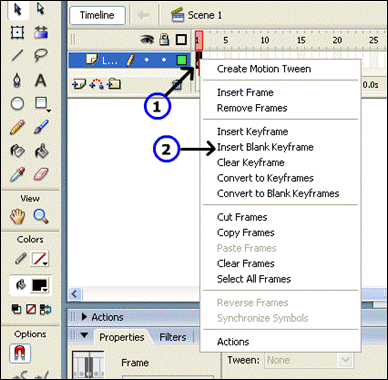Image resolution: width=388 pixels, height=380 pixels.
Task: Toggle lock all layers padlock icon
Action: [x=164, y=40]
